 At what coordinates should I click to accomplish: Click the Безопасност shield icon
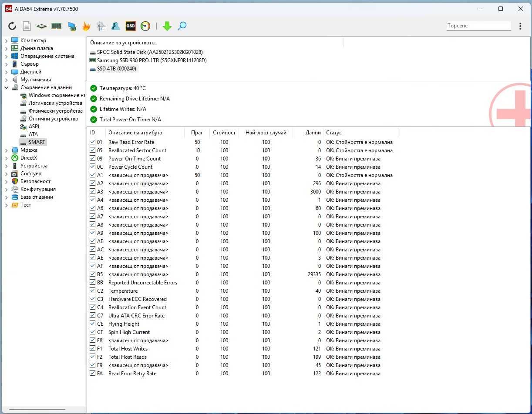pyautogui.click(x=15, y=181)
